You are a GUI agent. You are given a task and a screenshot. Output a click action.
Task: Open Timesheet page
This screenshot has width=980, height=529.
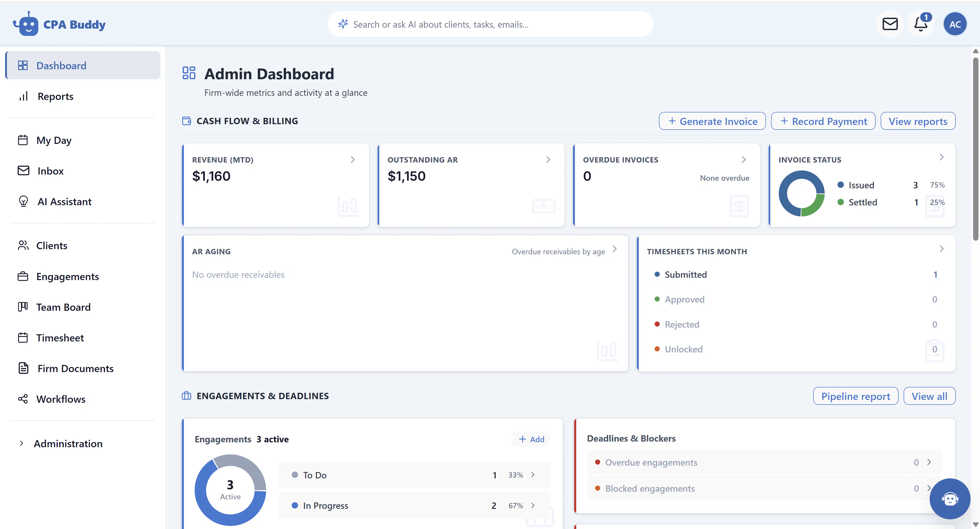point(83,338)
